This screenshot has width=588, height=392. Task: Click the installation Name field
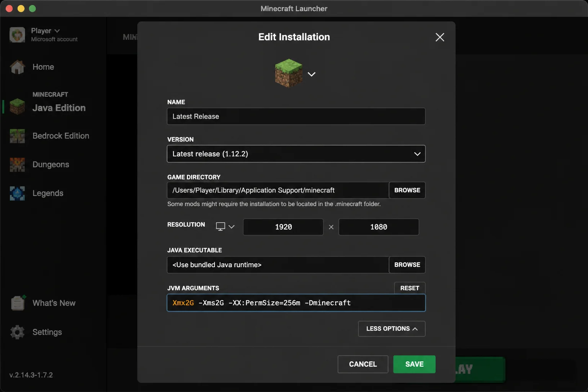pyautogui.click(x=296, y=116)
